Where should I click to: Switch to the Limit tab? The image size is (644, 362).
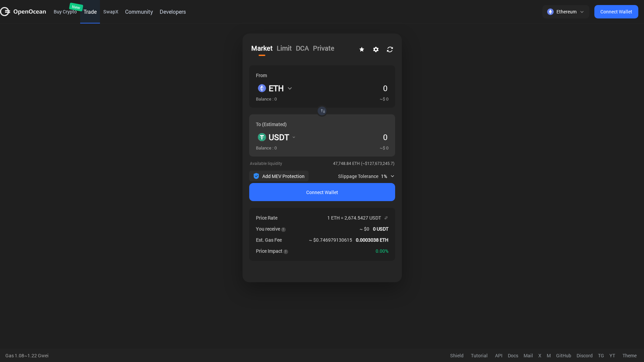point(284,48)
